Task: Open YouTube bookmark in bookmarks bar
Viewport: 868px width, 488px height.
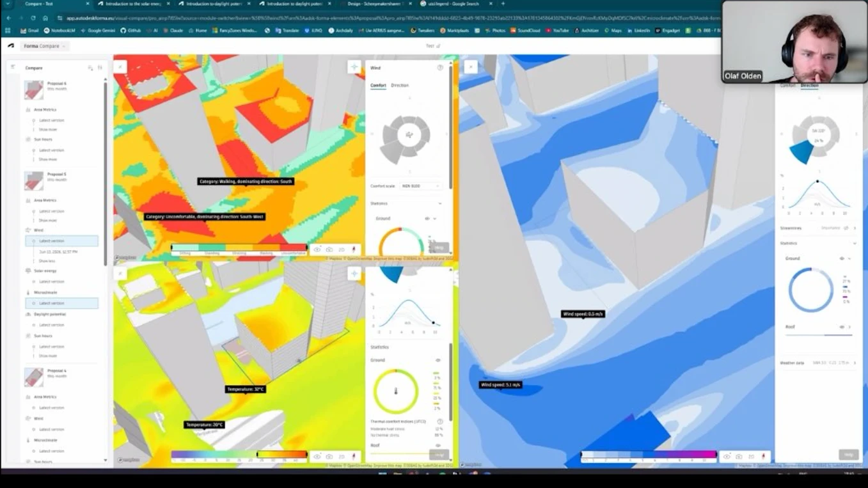Action: click(558, 30)
